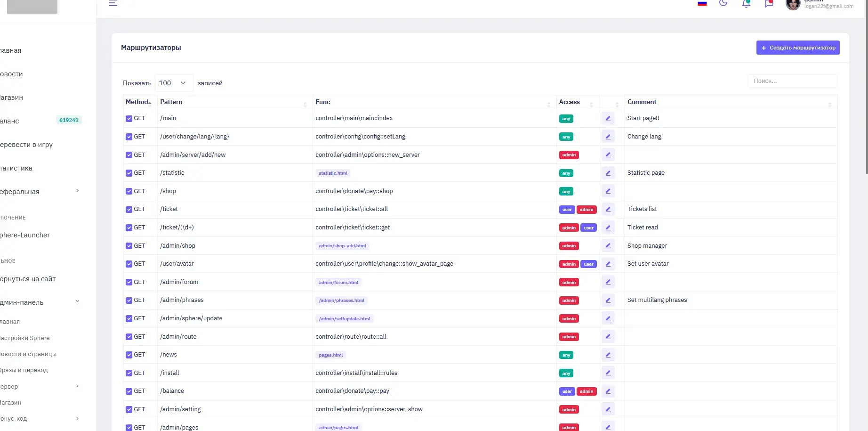The width and height of the screenshot is (868, 431).
Task: Toggle checkbox for /admin/shop route
Action: [129, 246]
